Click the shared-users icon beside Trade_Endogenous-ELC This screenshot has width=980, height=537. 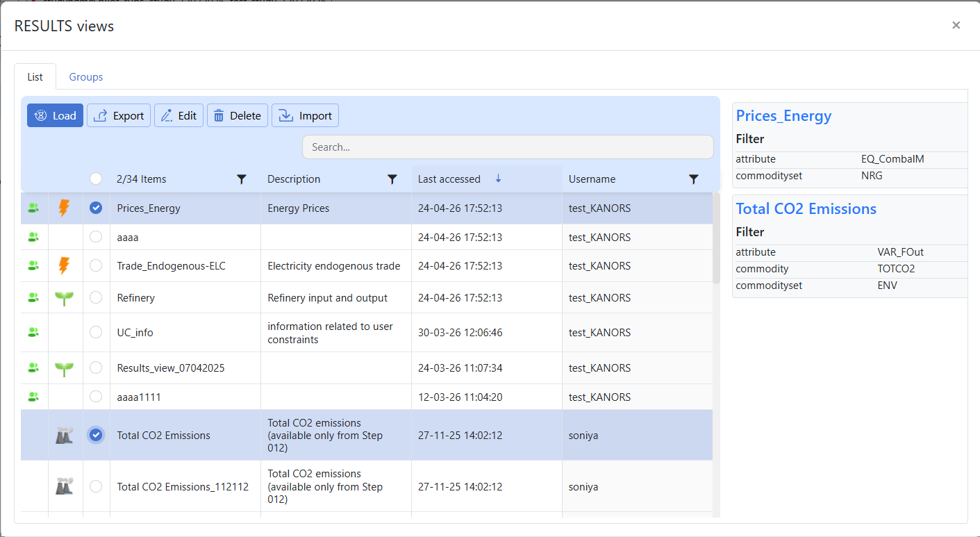coord(33,265)
